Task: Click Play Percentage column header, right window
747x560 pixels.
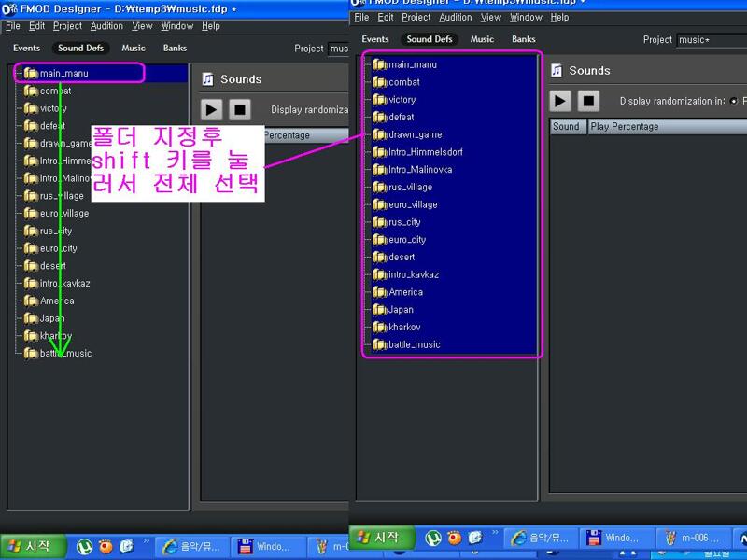Action: [x=668, y=127]
